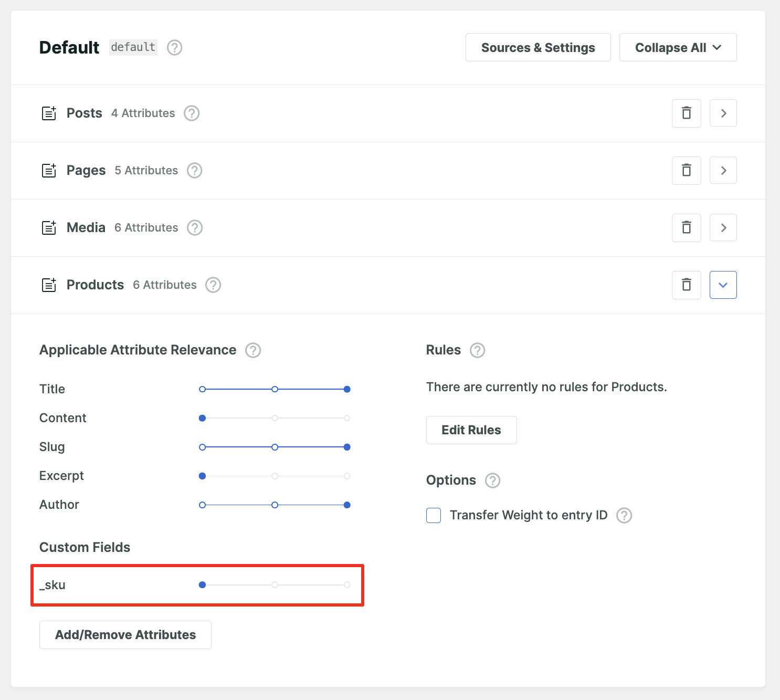
Task: Open Sources & Settings
Action: pos(538,48)
